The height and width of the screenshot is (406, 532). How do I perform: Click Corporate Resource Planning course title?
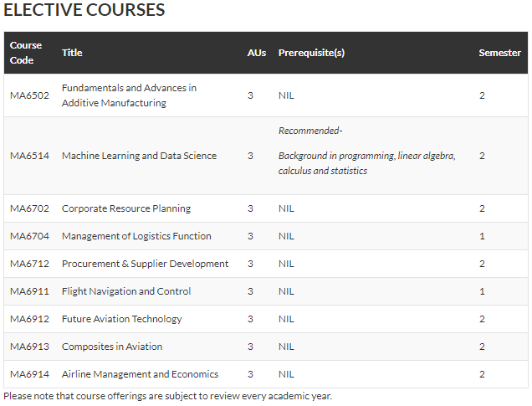click(126, 208)
